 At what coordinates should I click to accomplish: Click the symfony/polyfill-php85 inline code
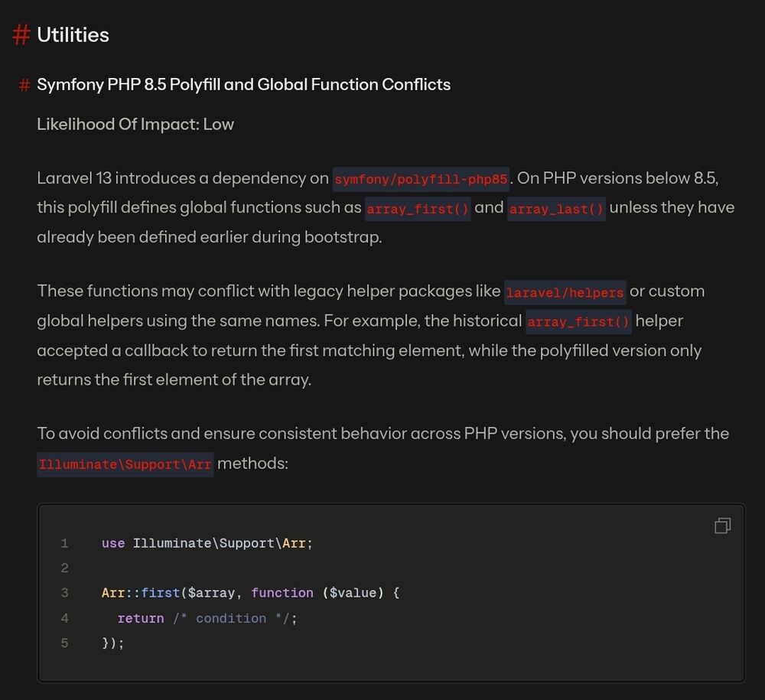[x=421, y=180]
